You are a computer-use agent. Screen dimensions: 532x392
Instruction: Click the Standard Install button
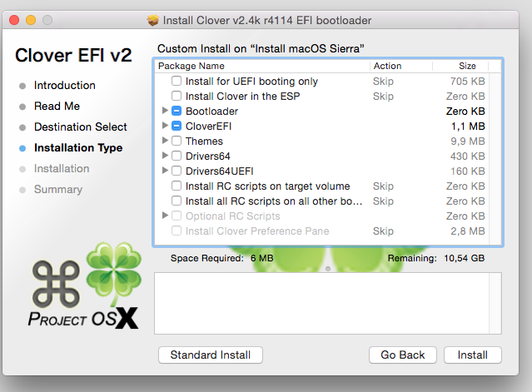[x=211, y=355]
